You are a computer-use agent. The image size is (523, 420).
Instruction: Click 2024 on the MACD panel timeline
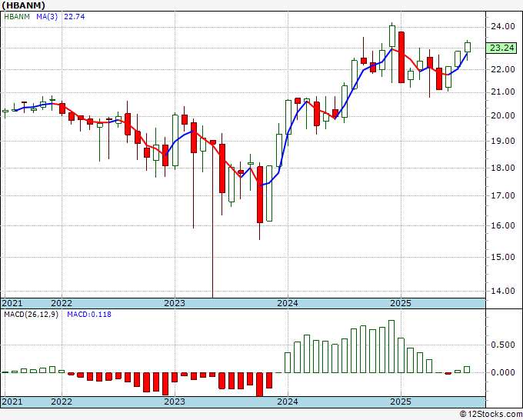pos(288,402)
